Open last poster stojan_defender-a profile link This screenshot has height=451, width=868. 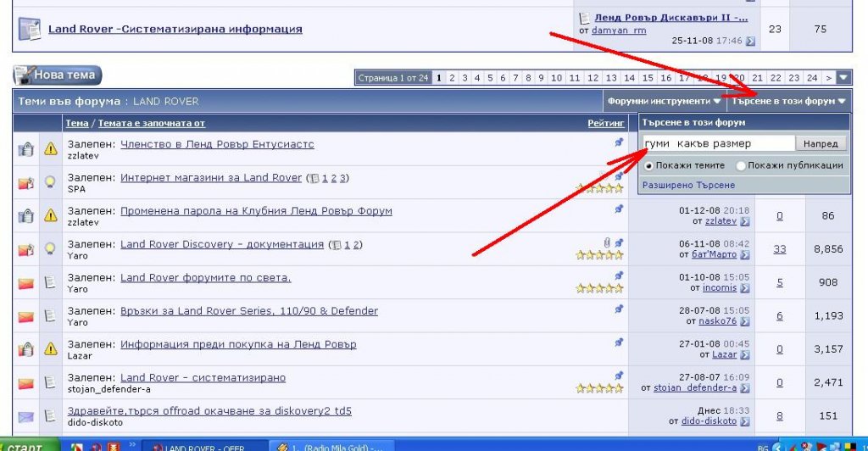click(695, 388)
